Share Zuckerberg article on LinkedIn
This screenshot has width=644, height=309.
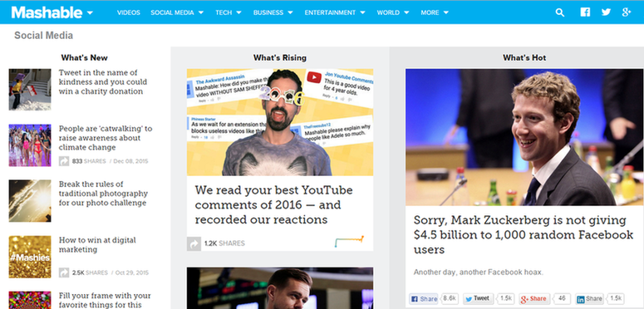(590, 299)
